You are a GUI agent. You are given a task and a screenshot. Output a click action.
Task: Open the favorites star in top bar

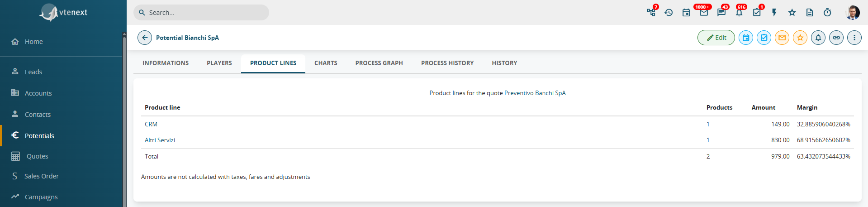pyautogui.click(x=792, y=12)
